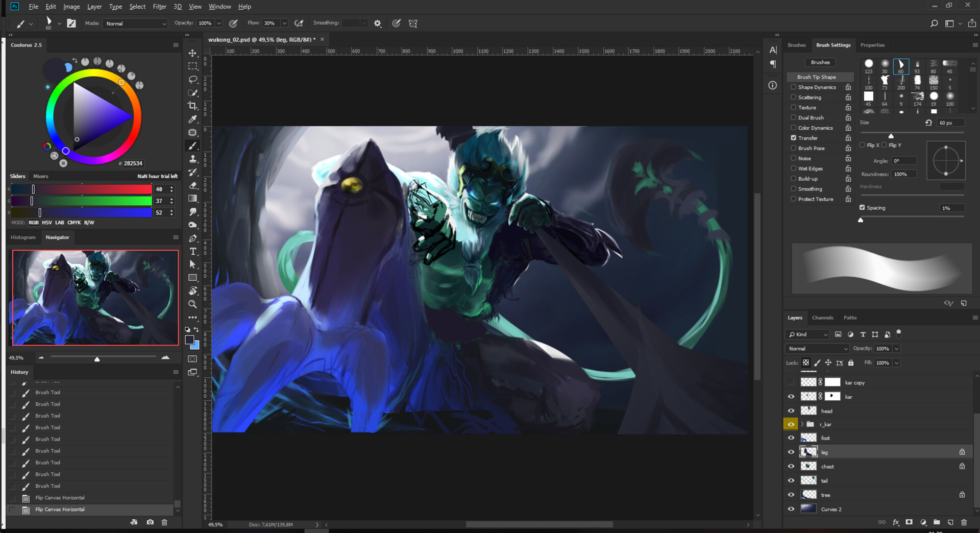Select the Crop tool
Viewport: 980px width, 533px height.
coord(192,106)
